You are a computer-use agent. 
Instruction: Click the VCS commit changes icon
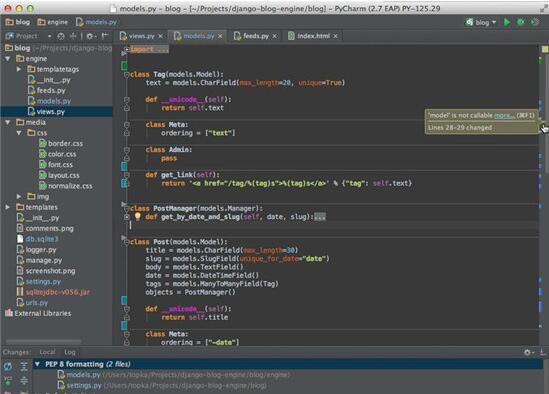point(8,380)
